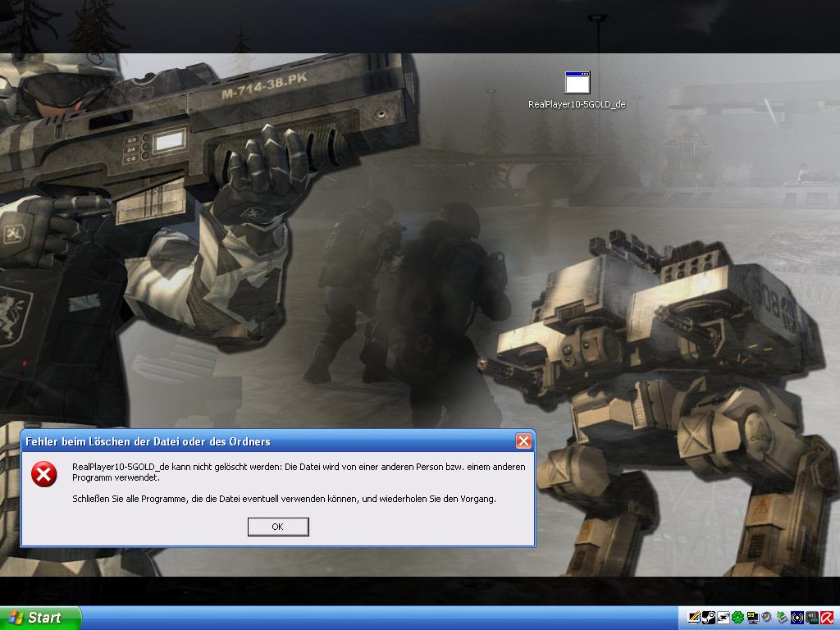Click the dark keyboard G1 tray icon

811,618
